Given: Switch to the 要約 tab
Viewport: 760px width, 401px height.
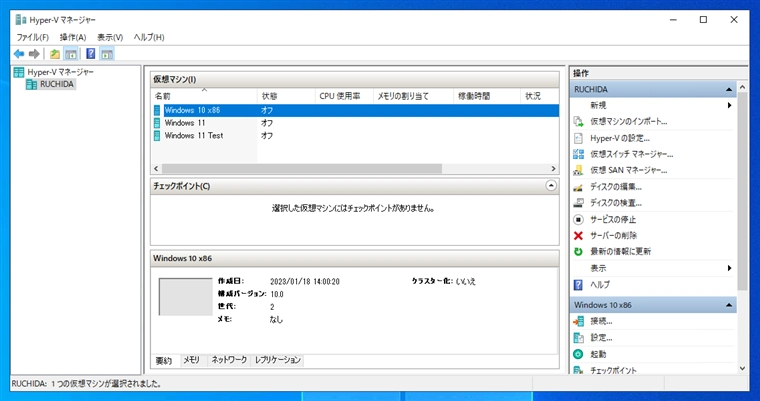Looking at the screenshot, I should (164, 361).
